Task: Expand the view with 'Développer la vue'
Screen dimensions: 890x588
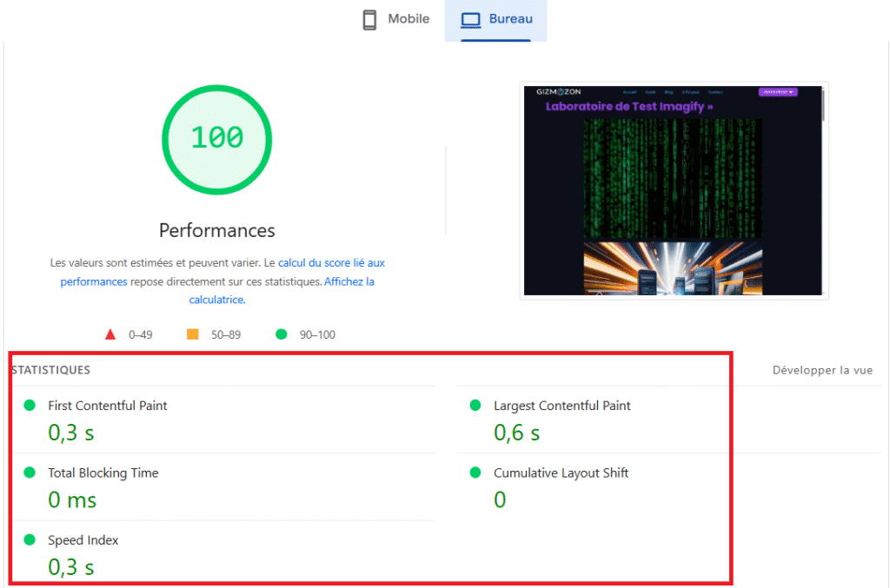Action: tap(822, 370)
